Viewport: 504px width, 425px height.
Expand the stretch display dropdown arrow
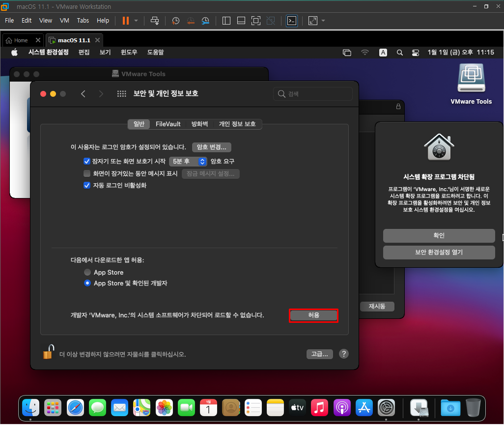[x=323, y=21]
